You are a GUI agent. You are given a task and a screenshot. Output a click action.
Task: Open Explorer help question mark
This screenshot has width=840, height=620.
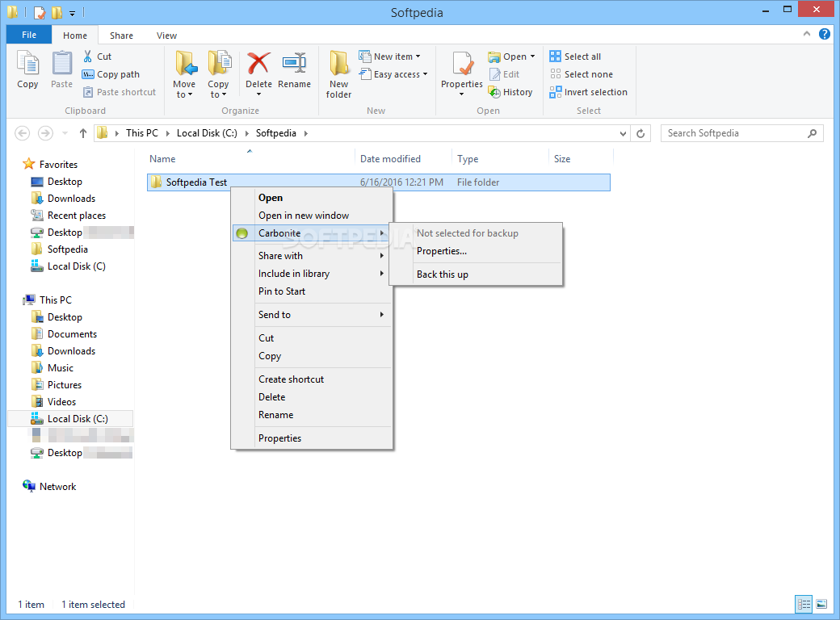[825, 34]
